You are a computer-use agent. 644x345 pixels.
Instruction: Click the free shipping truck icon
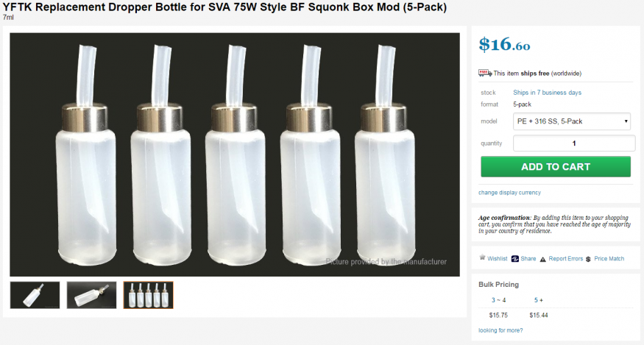tap(485, 73)
